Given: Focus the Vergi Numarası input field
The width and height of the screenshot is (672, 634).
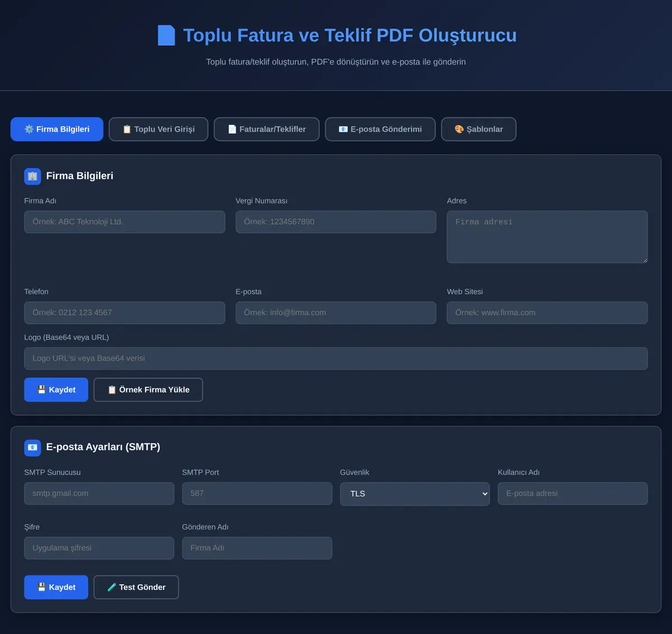Looking at the screenshot, I should point(336,222).
